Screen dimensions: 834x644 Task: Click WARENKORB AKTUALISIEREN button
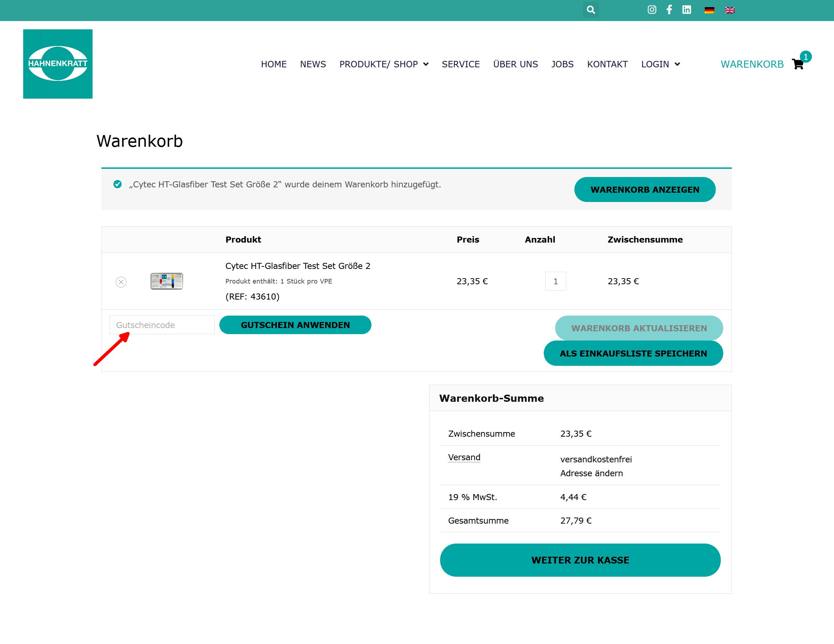pos(639,328)
